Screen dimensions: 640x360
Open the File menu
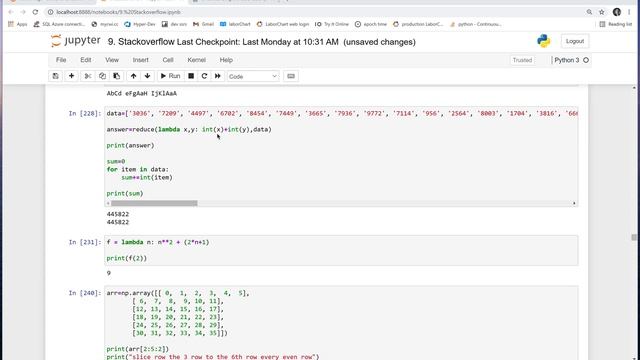coord(61,60)
